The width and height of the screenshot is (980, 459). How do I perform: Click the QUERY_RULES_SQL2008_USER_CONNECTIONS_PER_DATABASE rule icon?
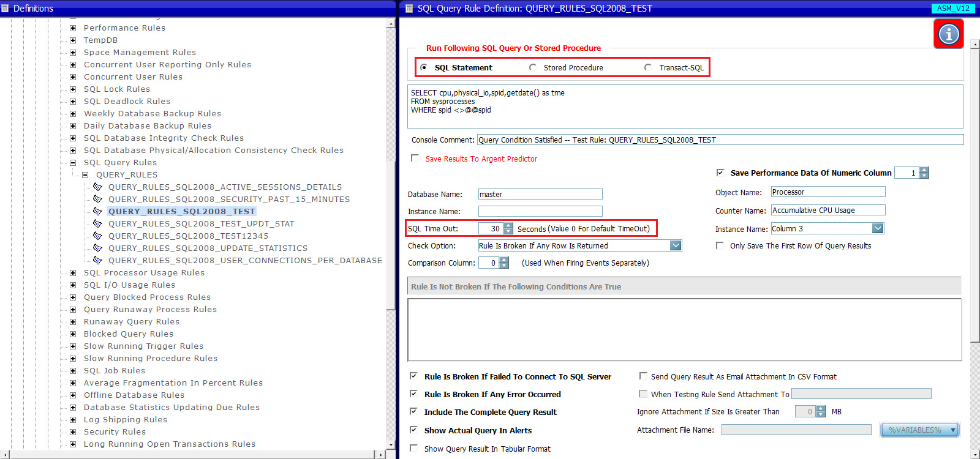[x=97, y=260]
